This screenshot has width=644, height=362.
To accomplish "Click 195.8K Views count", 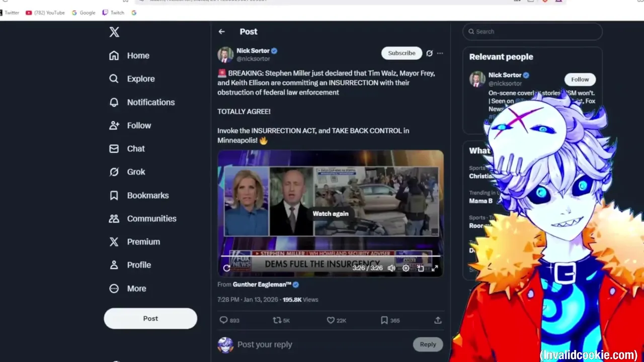I will (300, 300).
